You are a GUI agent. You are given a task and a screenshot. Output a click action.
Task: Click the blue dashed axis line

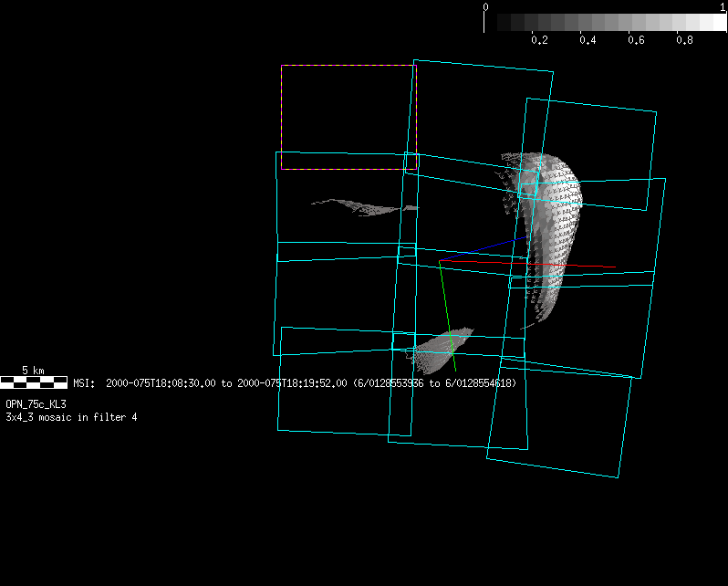point(484,248)
